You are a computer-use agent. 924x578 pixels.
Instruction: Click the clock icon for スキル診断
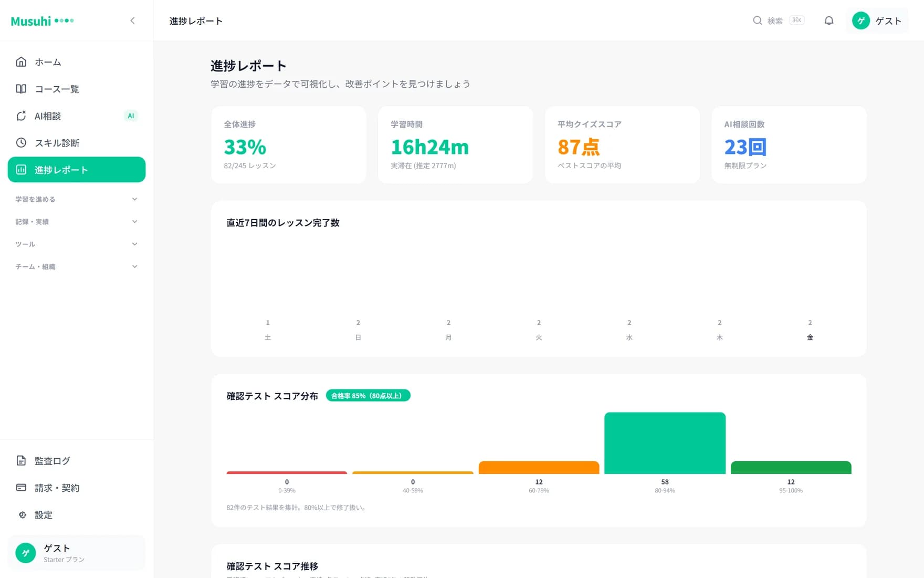[21, 143]
